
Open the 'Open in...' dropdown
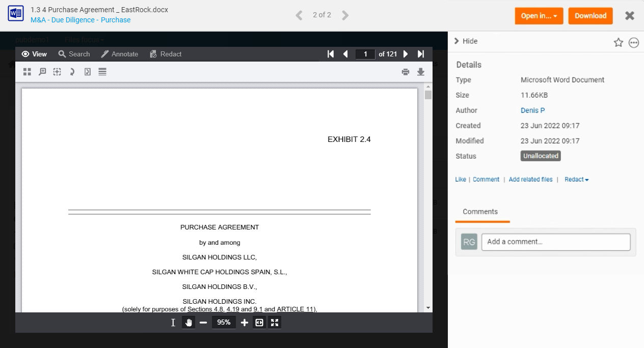pyautogui.click(x=539, y=16)
